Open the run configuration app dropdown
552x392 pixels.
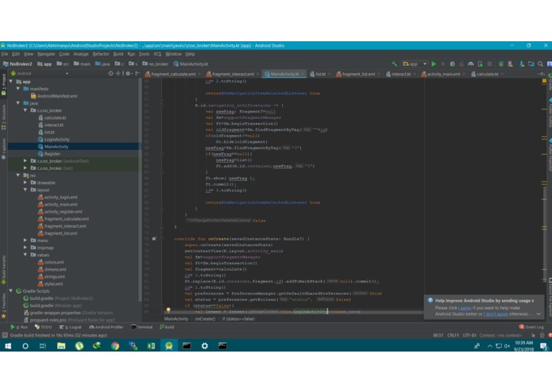click(x=415, y=64)
